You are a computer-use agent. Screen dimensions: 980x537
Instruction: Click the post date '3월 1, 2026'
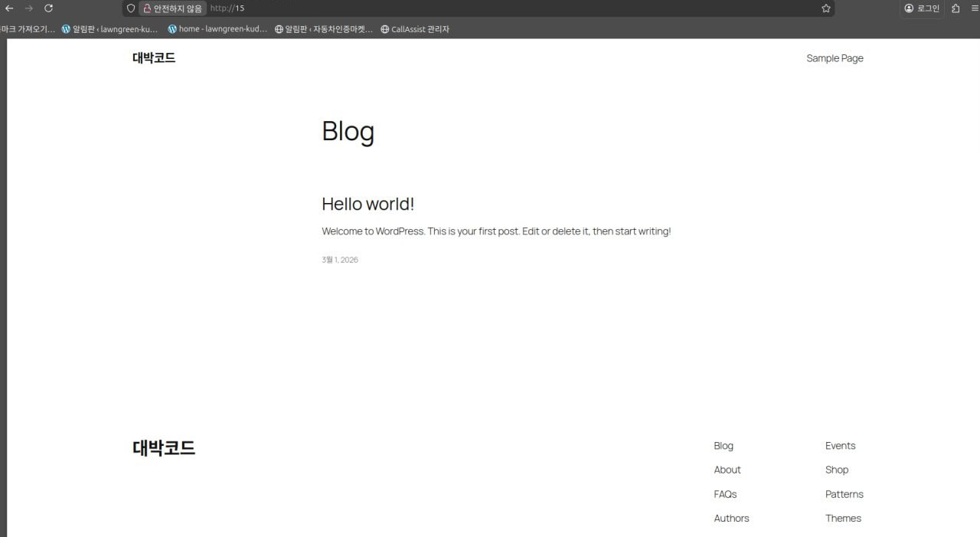click(340, 260)
